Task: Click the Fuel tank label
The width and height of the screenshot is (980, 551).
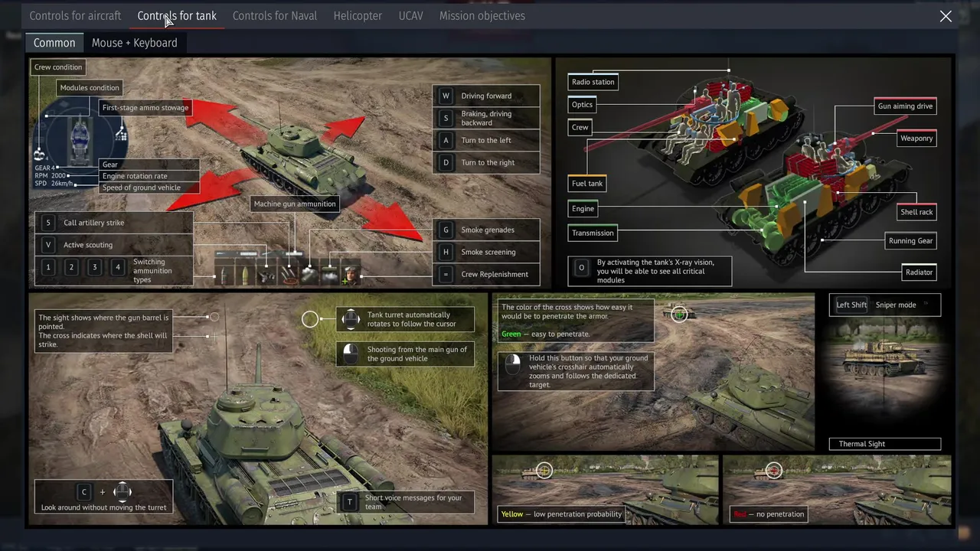Action: click(587, 184)
